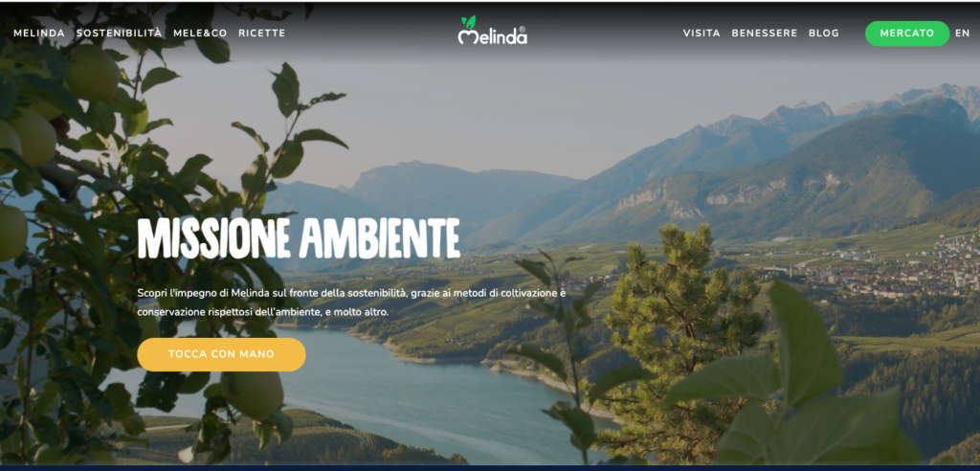
Task: Click the green MERCATO button
Action: coord(907,34)
